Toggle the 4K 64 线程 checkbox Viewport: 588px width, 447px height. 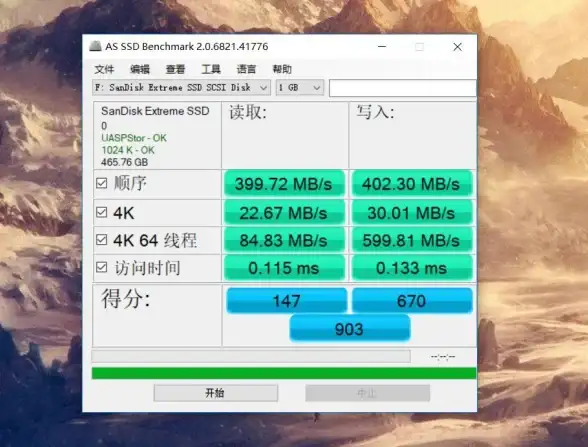click(102, 240)
